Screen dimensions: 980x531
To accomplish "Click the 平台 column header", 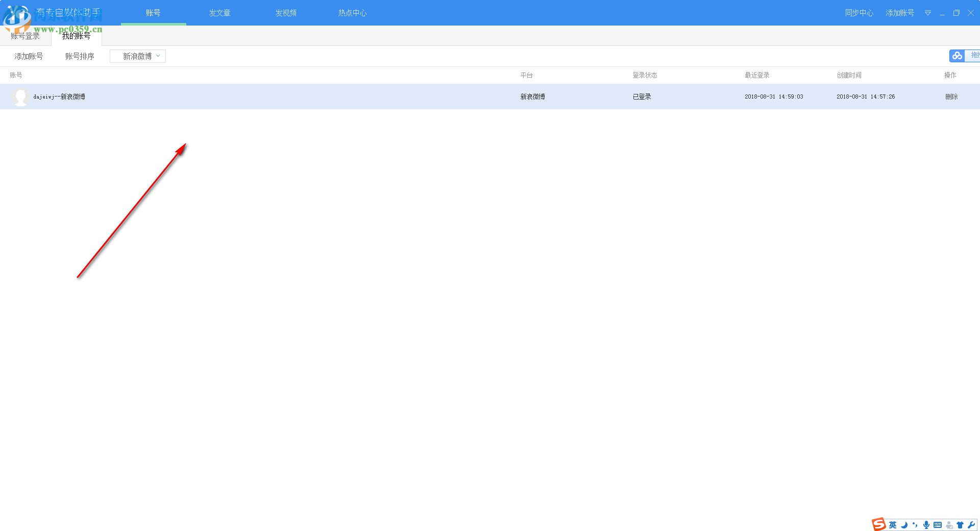I will pos(526,75).
